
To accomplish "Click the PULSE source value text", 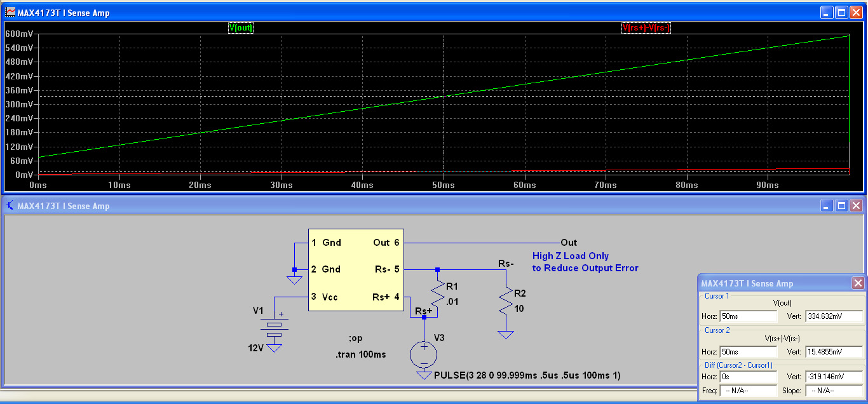I will pyautogui.click(x=527, y=375).
